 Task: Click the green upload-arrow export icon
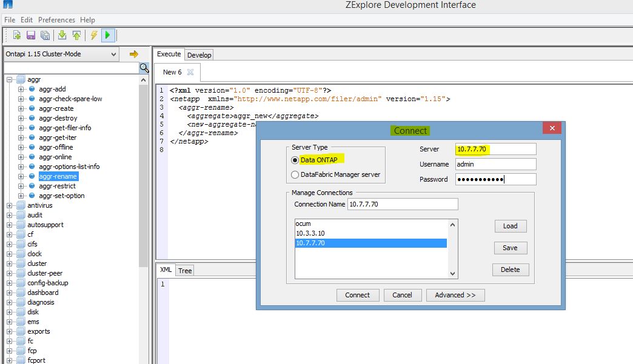(77, 35)
